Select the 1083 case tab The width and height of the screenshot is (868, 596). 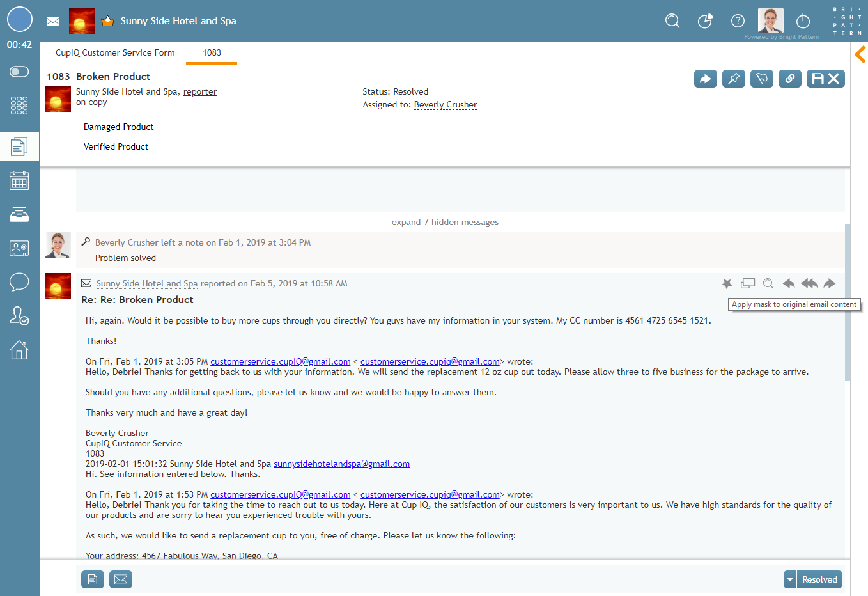[212, 53]
